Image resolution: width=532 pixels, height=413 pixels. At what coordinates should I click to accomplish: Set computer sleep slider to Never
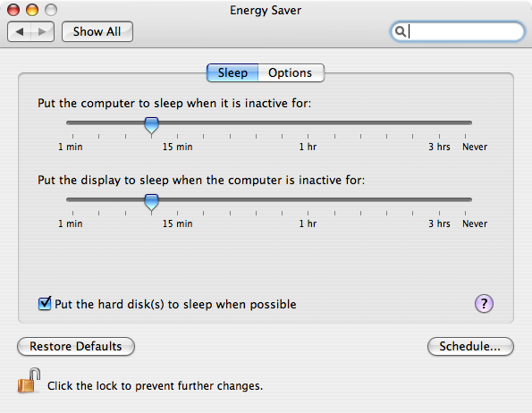[x=465, y=122]
